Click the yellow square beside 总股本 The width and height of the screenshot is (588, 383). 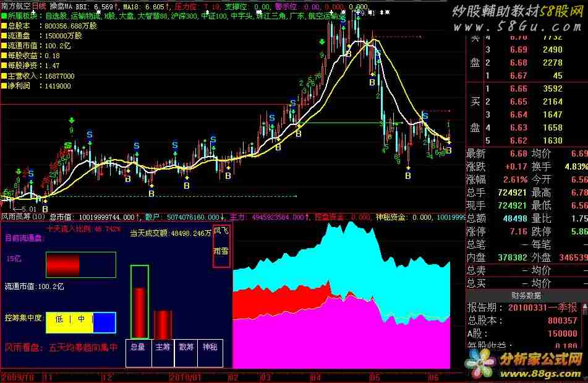(x=4, y=27)
